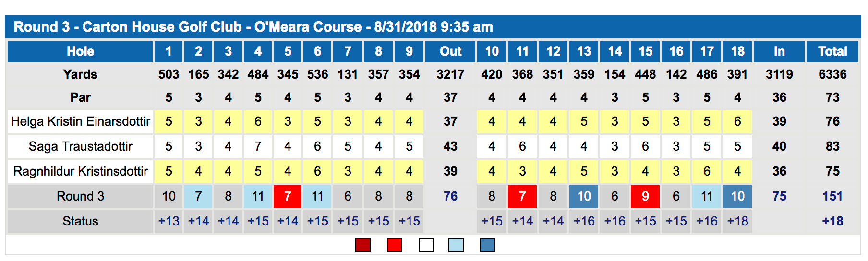The width and height of the screenshot is (868, 261).
Task: Click the light blue legend swatch
Action: click(x=456, y=245)
